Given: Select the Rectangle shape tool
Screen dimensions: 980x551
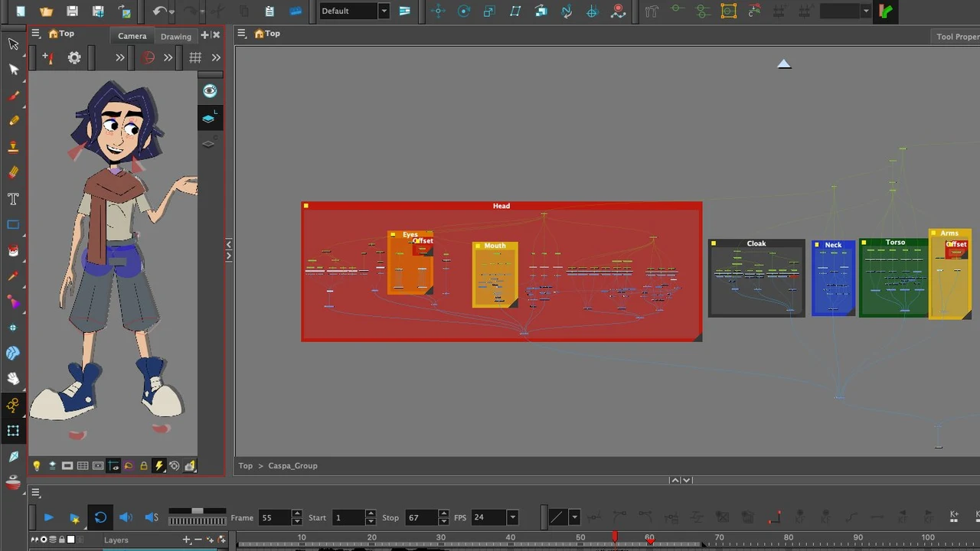Looking at the screenshot, I should 13,225.
